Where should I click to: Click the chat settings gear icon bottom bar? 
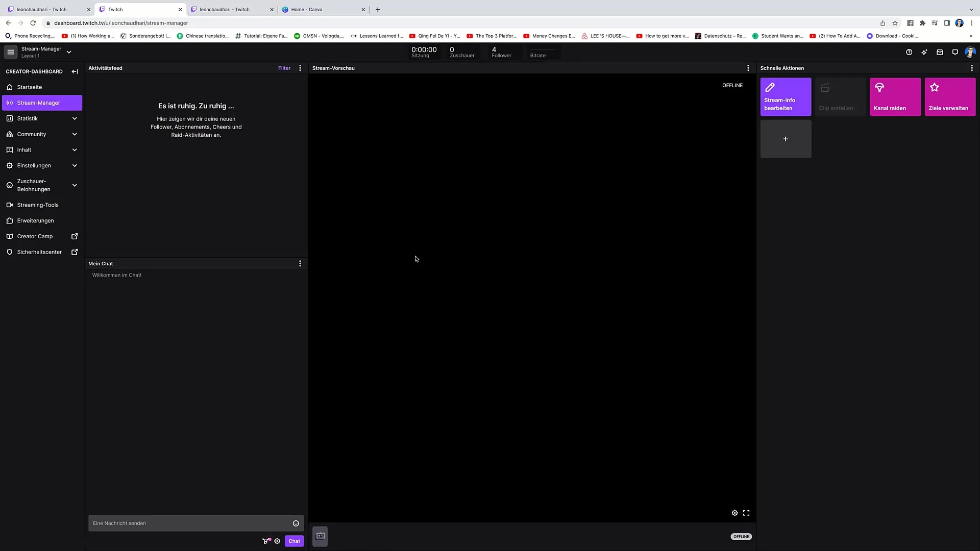[x=277, y=541]
